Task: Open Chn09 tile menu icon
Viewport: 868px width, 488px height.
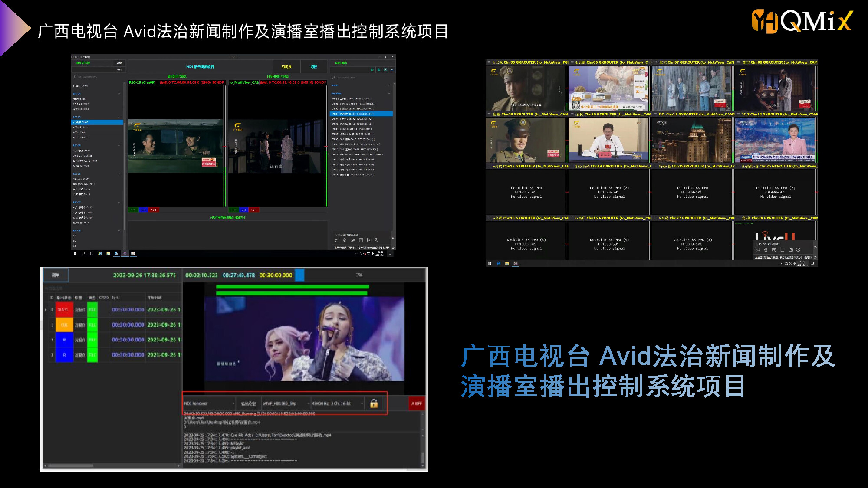Action: [489, 115]
